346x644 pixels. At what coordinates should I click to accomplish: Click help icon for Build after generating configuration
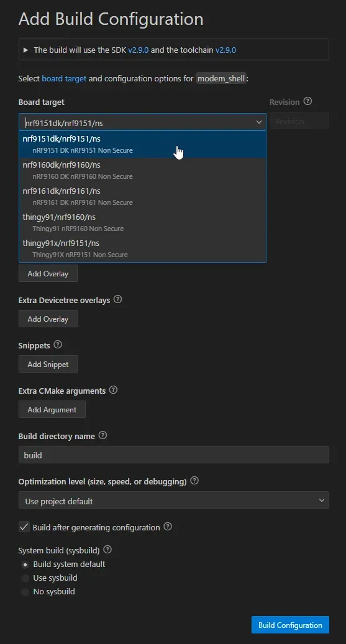(168, 527)
